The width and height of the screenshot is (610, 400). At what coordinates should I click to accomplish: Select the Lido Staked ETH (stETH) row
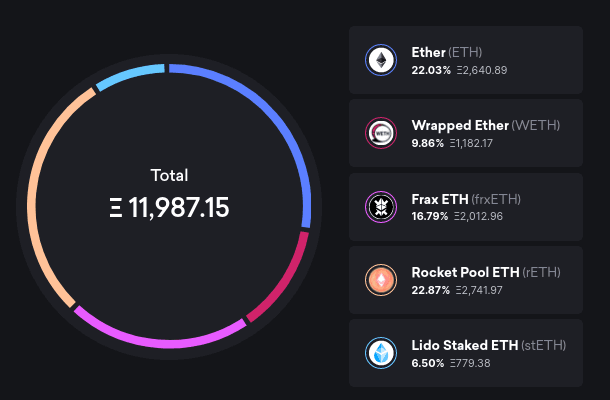coord(466,353)
